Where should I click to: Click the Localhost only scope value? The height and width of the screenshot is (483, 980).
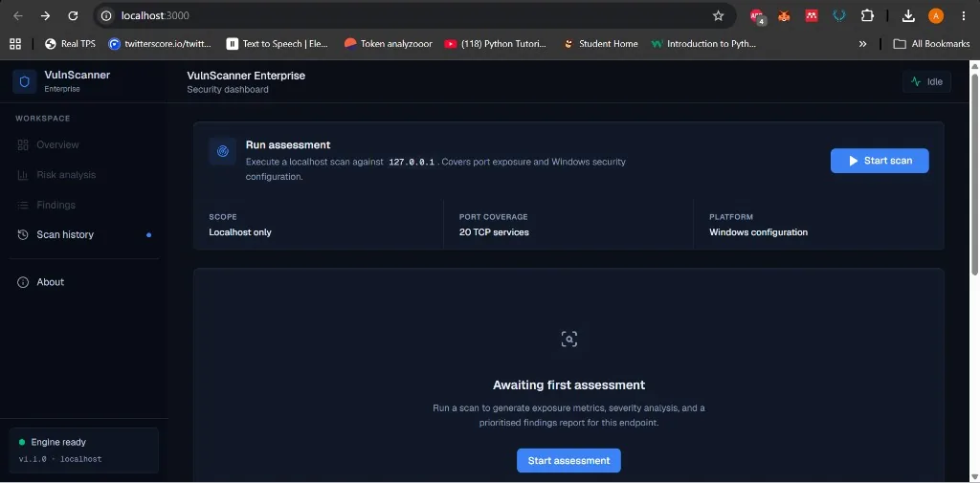pyautogui.click(x=240, y=232)
